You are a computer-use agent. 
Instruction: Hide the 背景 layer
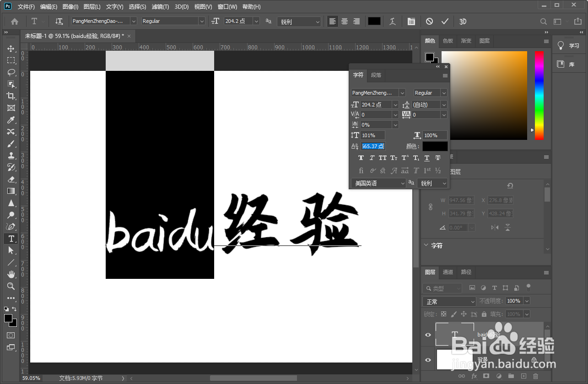point(428,360)
